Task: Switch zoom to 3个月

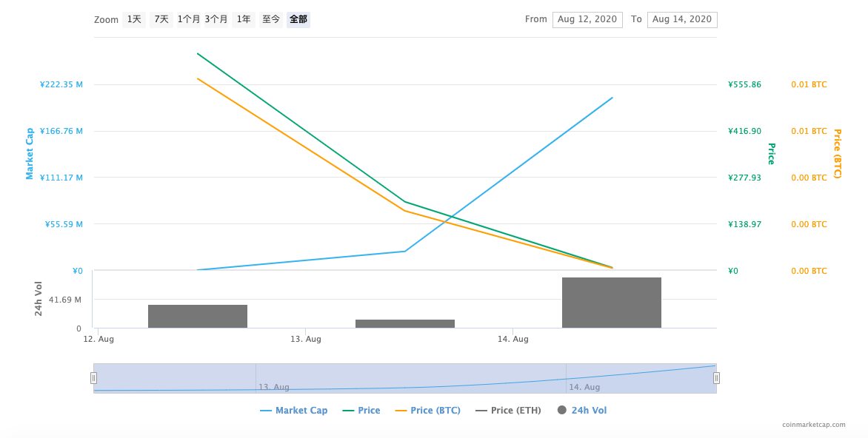Action: point(216,20)
